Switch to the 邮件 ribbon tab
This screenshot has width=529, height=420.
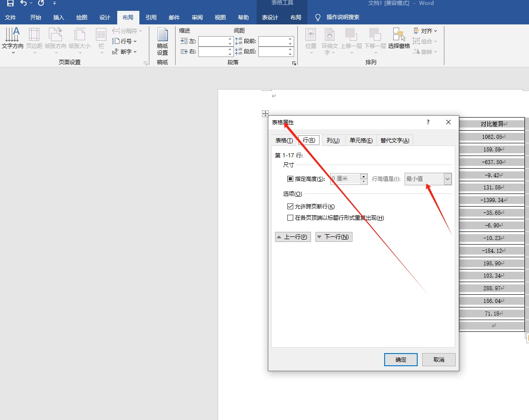(x=174, y=18)
